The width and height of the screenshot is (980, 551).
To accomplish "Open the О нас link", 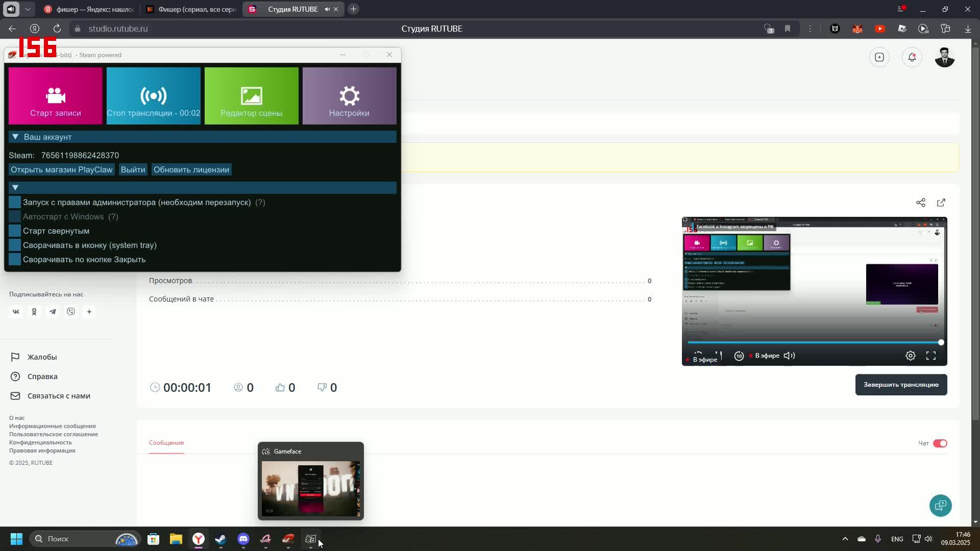I will [17, 418].
